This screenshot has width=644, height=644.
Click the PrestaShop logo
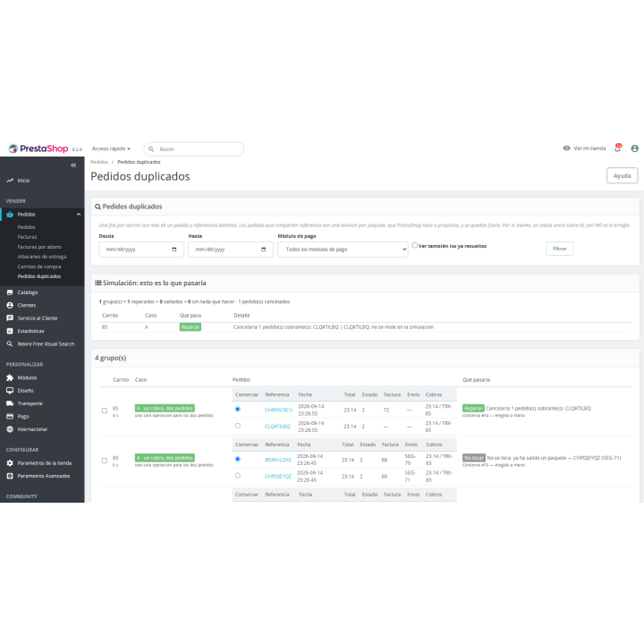pos(38,148)
